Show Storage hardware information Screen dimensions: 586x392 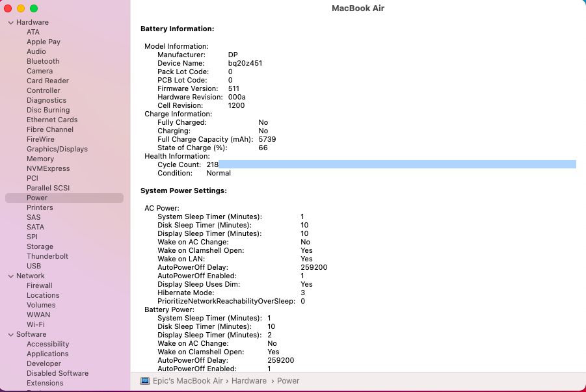tap(40, 246)
